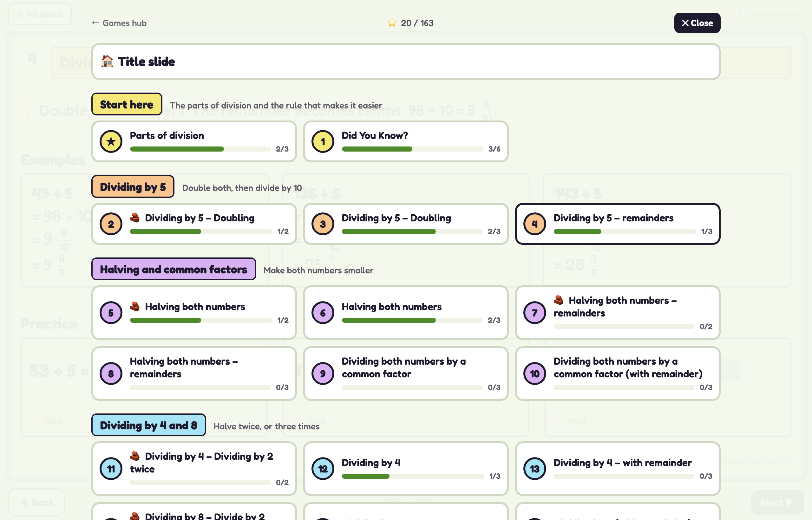Click the 0/3 count on slide 10 card

pos(706,387)
